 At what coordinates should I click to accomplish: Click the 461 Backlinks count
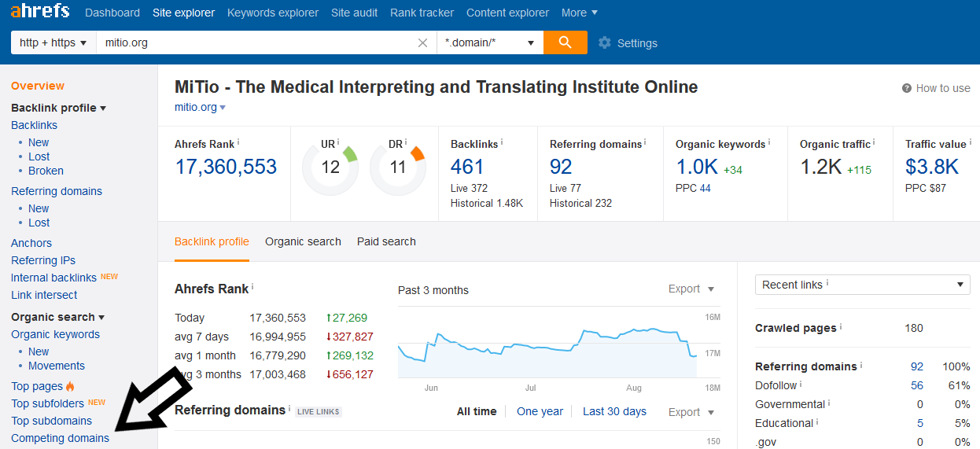pyautogui.click(x=467, y=167)
